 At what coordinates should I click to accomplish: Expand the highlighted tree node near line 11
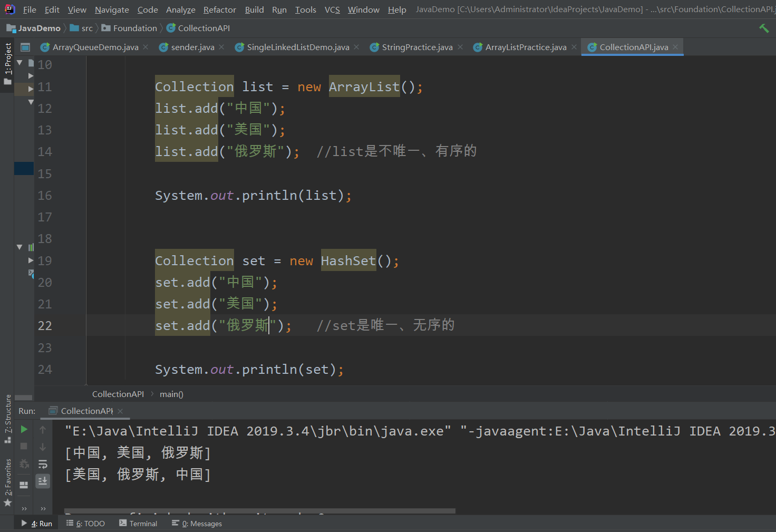pyautogui.click(x=31, y=89)
